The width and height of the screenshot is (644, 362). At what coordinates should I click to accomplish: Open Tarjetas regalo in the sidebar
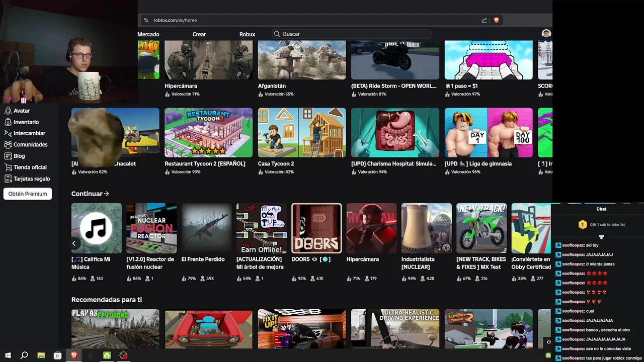27,179
